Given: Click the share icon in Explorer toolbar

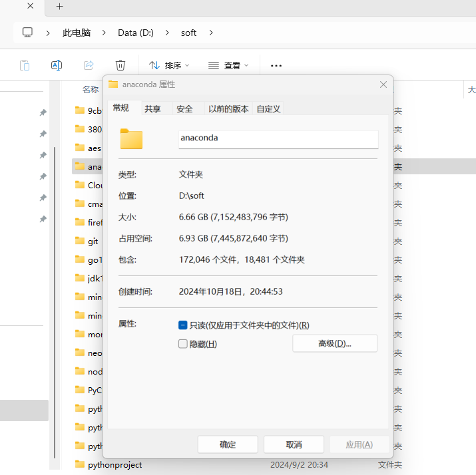Looking at the screenshot, I should point(89,65).
